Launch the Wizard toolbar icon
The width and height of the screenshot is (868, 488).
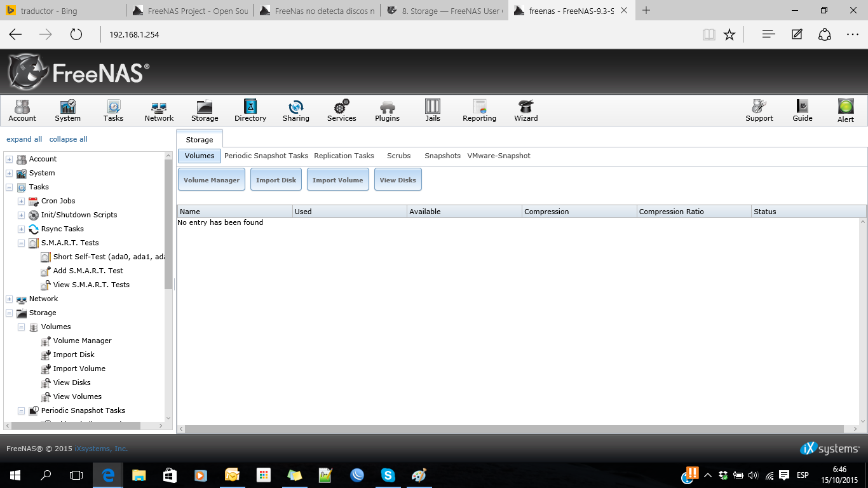pos(526,111)
